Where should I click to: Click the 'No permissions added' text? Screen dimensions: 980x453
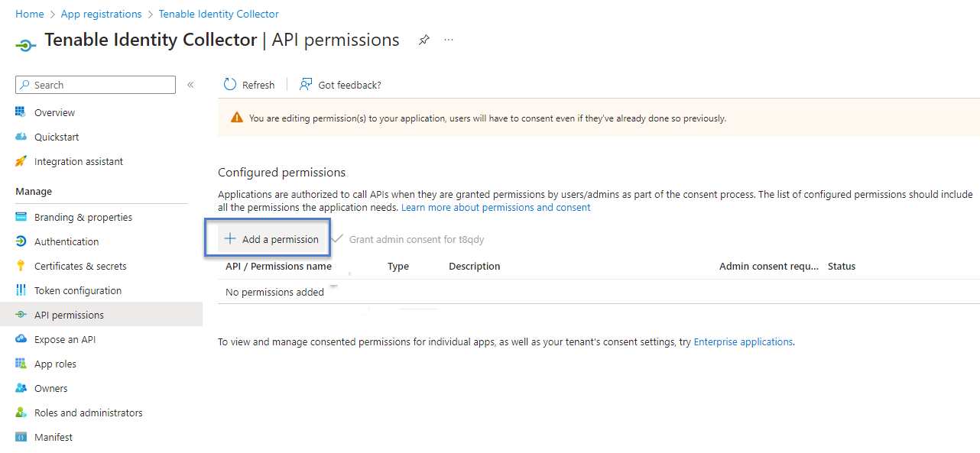[274, 292]
